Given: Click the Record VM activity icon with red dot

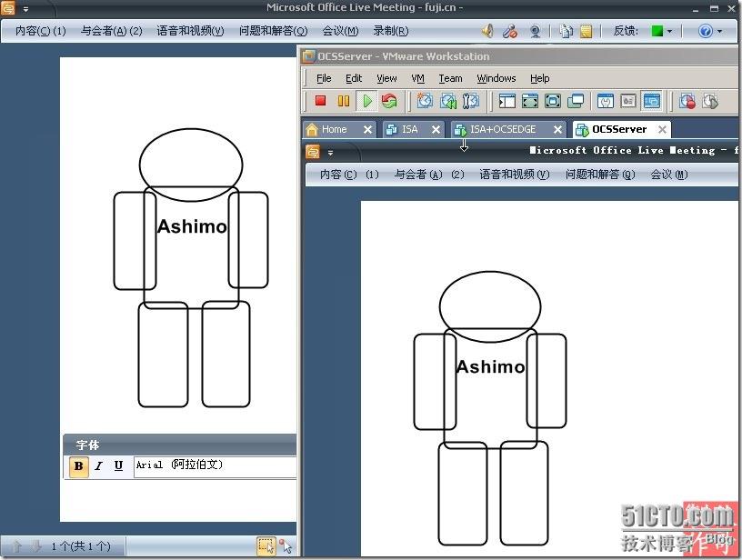Looking at the screenshot, I should (687, 101).
